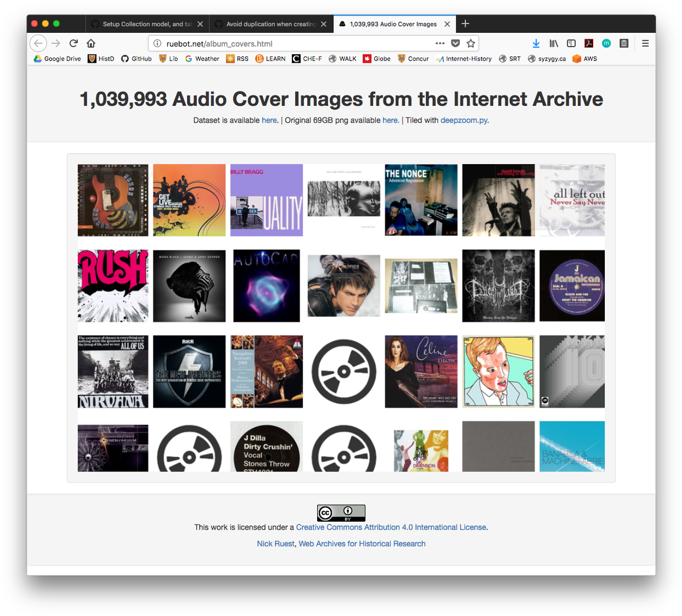Open the Library (books) icon
This screenshot has width=682, height=616.
coord(554,43)
